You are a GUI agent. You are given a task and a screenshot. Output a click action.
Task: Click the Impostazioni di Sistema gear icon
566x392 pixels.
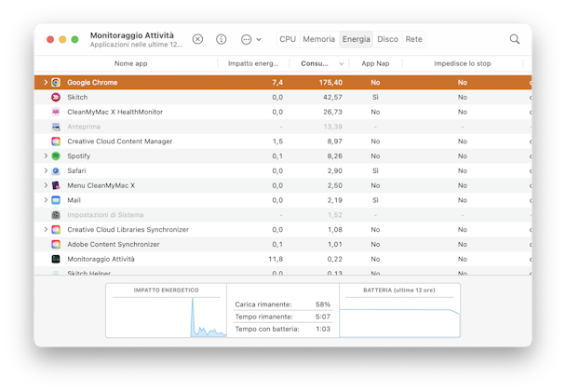(56, 215)
